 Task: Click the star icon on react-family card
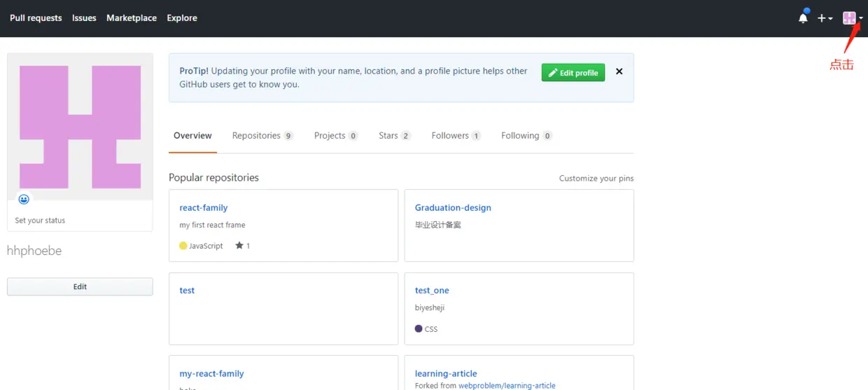click(239, 246)
